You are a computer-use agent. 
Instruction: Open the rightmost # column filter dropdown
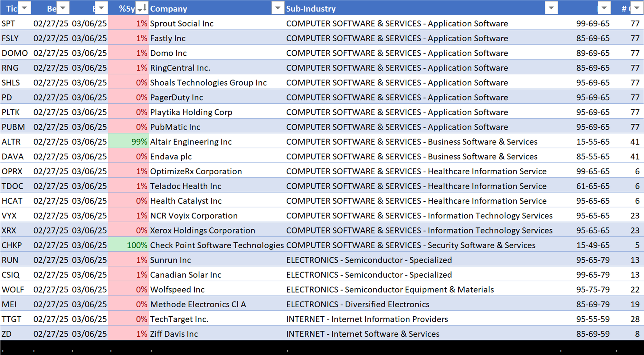637,8
